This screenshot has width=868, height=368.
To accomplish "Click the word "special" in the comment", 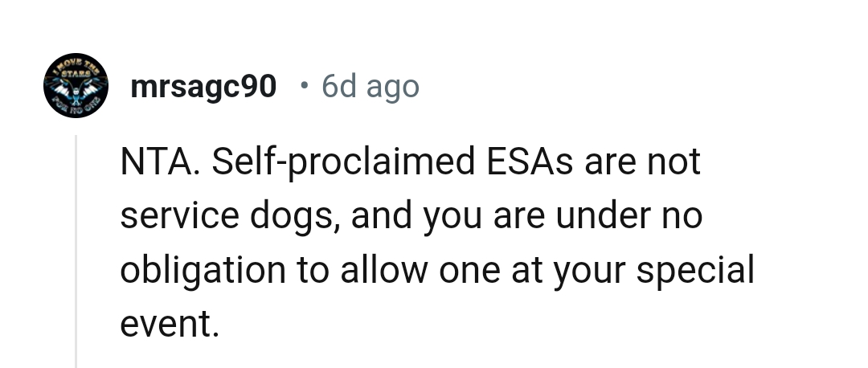I will pos(695,271).
